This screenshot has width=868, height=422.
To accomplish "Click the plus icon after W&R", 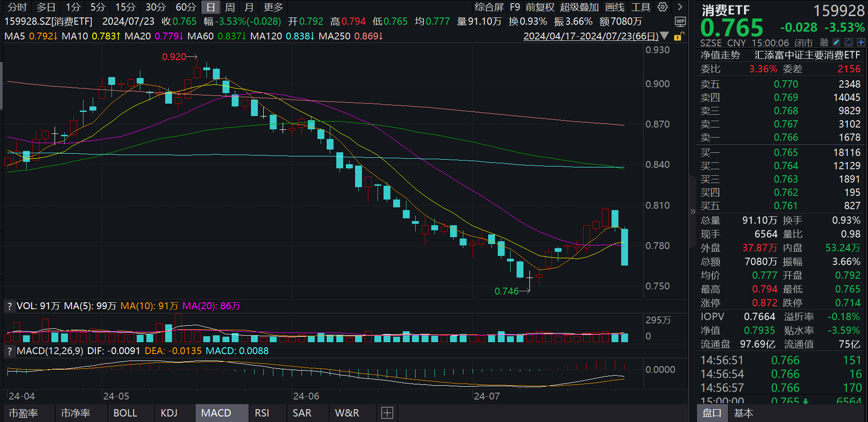I will click(387, 412).
